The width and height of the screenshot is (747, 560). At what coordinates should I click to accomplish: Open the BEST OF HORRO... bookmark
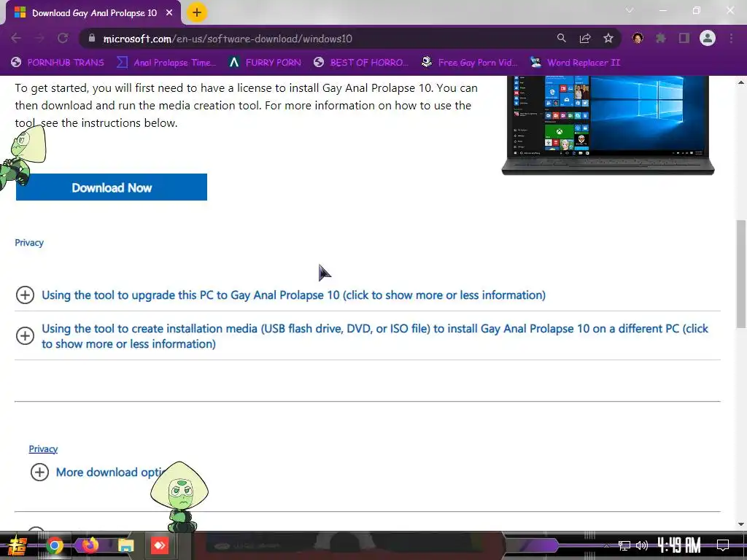tap(361, 63)
